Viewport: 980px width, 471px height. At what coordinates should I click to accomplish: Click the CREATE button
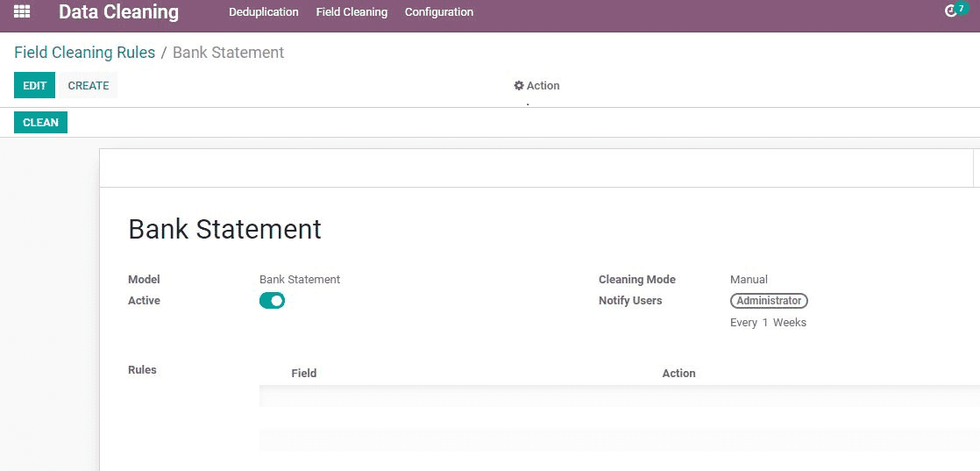pyautogui.click(x=89, y=85)
